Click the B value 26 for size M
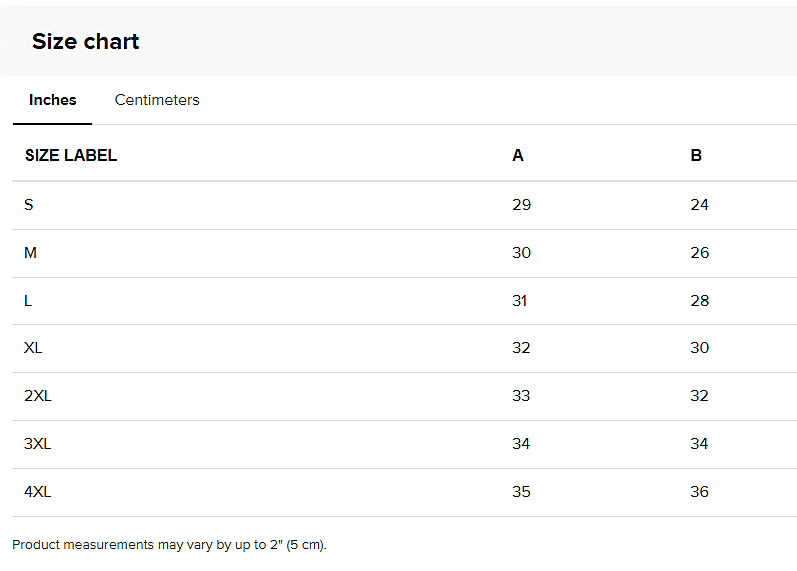 (x=699, y=253)
